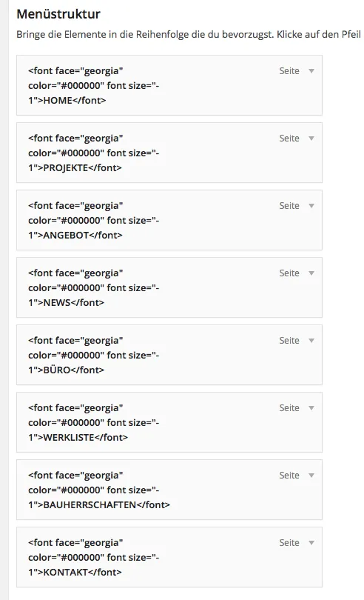Screen dimensions: 364x600
Task: Select the BAUHERRSCHAFTEN menu item title
Action: [99, 490]
